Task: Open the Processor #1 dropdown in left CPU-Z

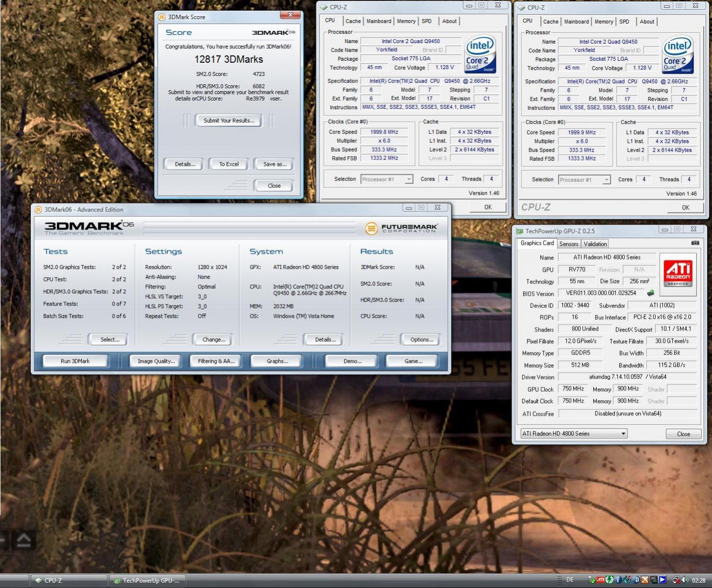Action: (x=387, y=179)
